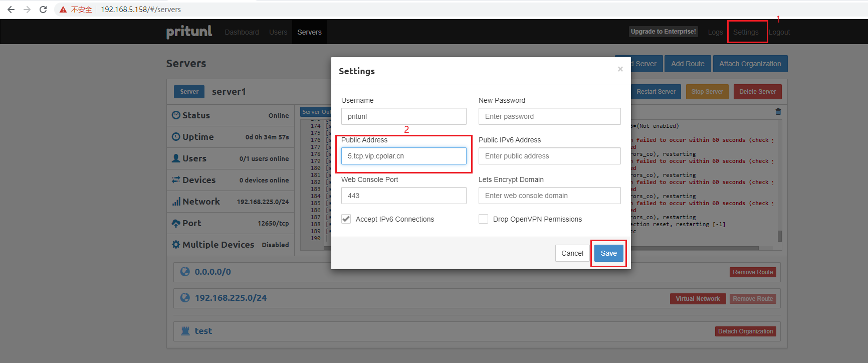Image resolution: width=868 pixels, height=363 pixels.
Task: Toggle Accept IPv6 Connections checkbox
Action: point(346,219)
